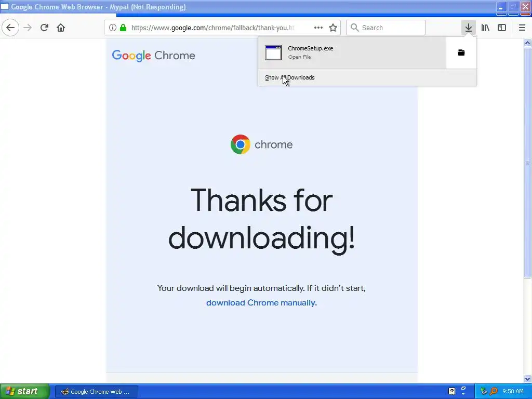Go back to the previous page
The image size is (532, 399).
10,28
